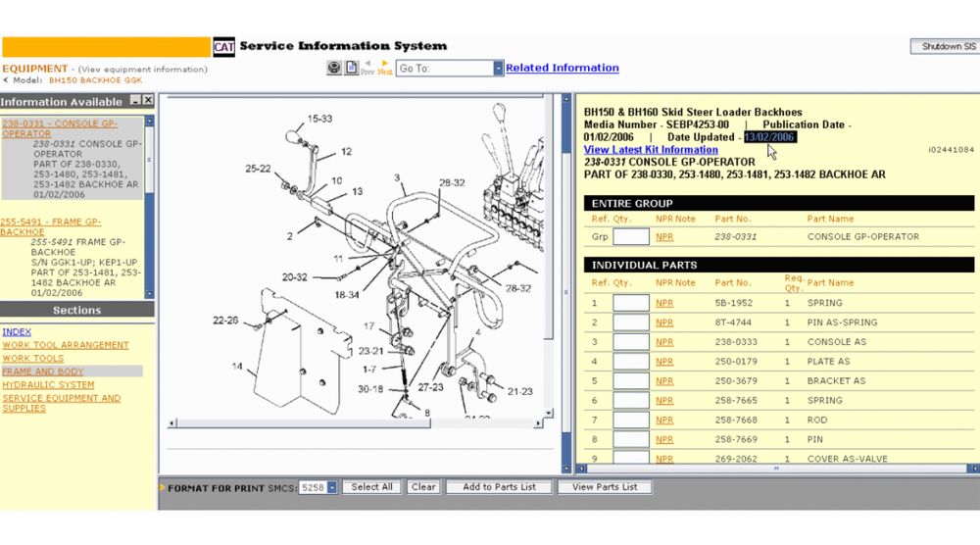980x545 pixels.
Task: Click BH150 BACKHOE GGK model text
Action: 96,80
